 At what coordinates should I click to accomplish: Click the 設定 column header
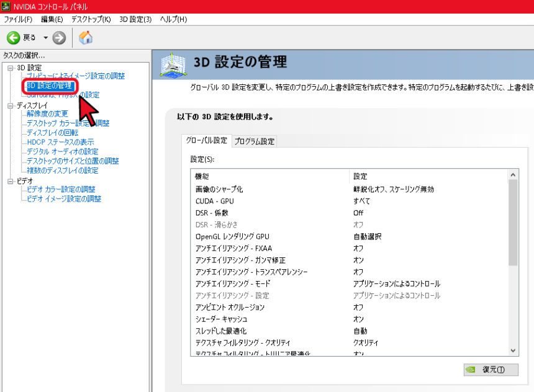click(x=428, y=176)
